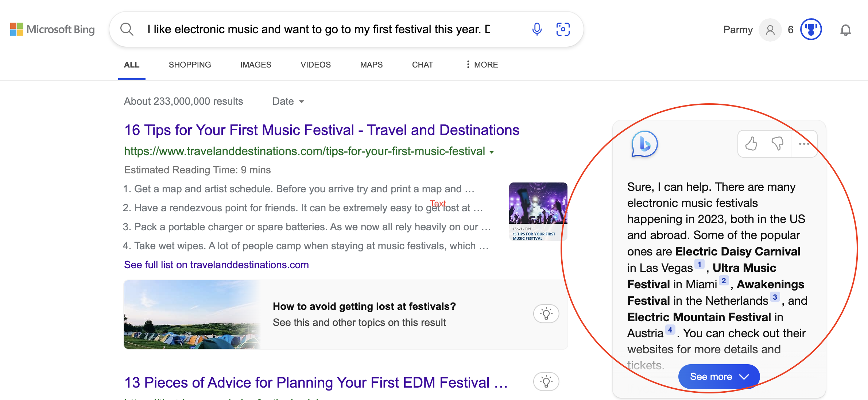Click the MAPS navigation tab

coord(371,65)
